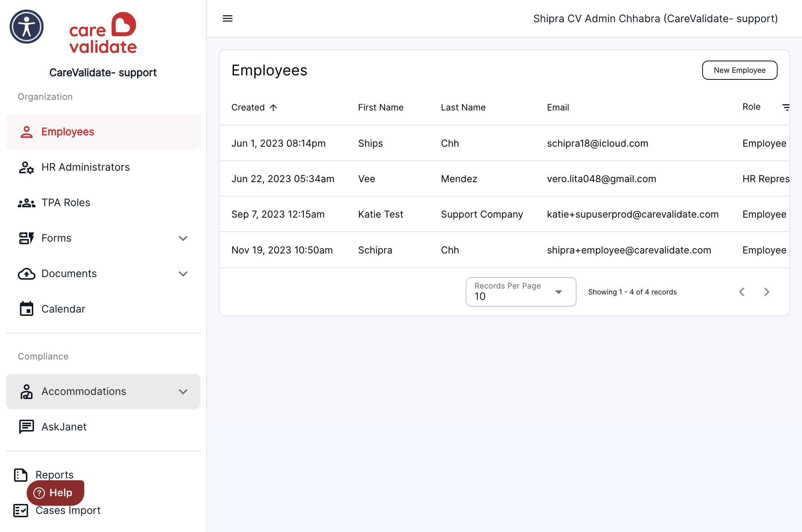
Task: Click the Jun 1, 2023 08:14pm created cell
Action: click(x=278, y=143)
